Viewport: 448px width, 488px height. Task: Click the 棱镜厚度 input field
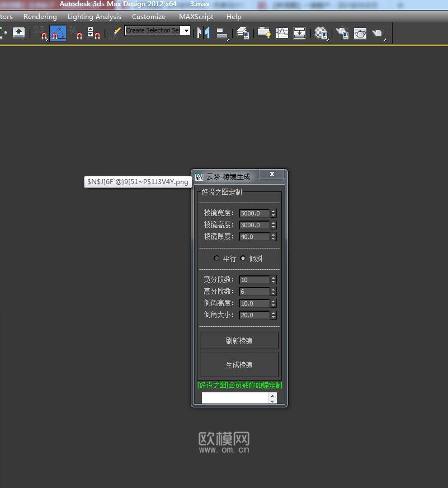[254, 237]
